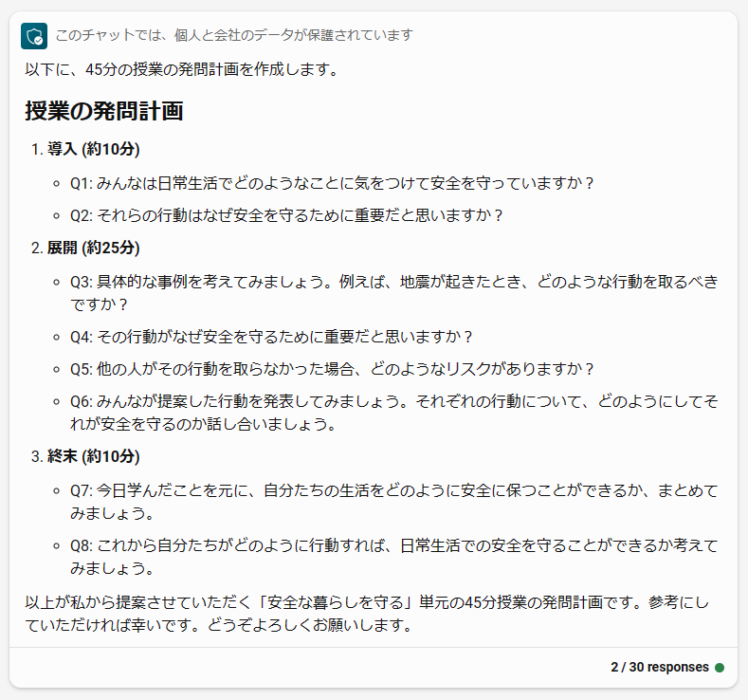Click question Q2 'それらの行動はなぜ安全を守るために'

[286, 215]
